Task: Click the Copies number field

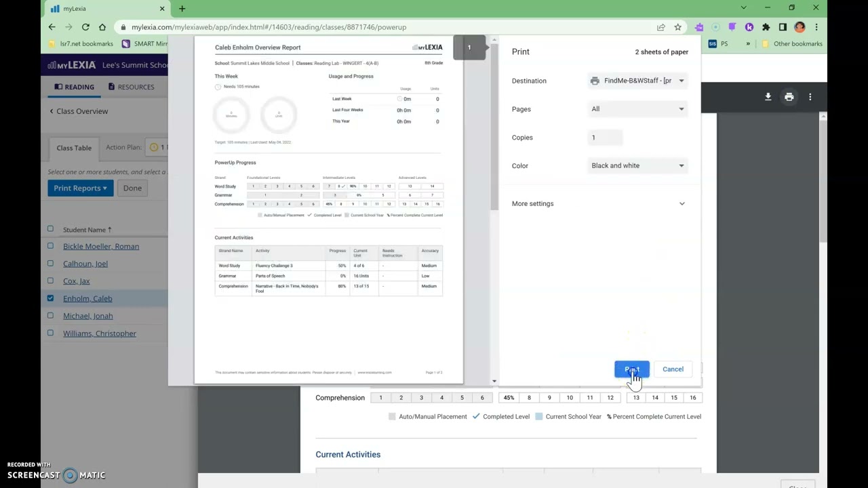Action: 605,138
